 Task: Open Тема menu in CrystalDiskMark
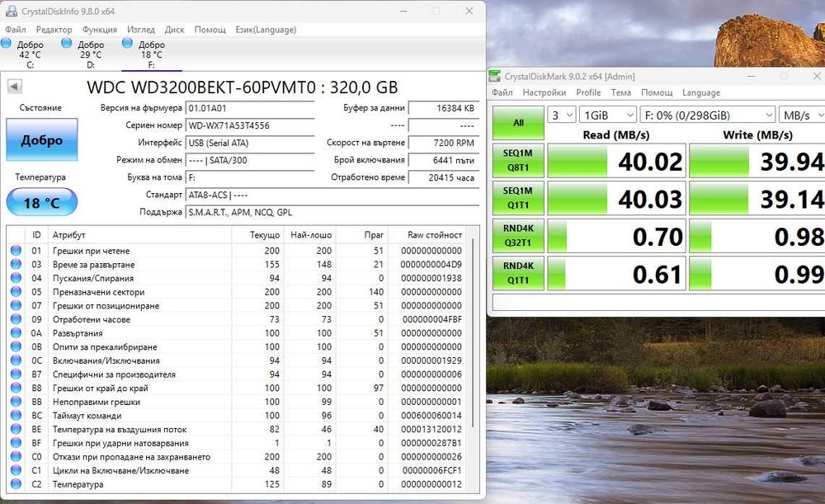(621, 92)
